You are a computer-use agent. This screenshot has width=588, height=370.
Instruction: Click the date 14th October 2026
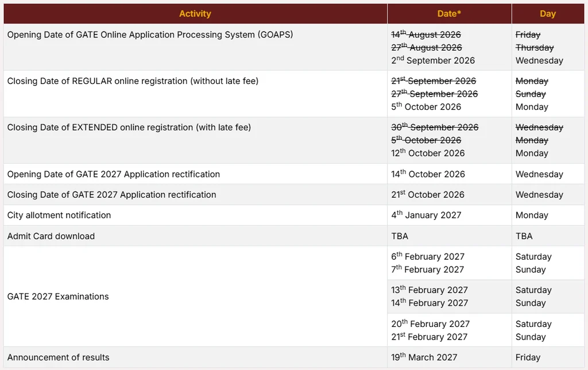(x=428, y=174)
